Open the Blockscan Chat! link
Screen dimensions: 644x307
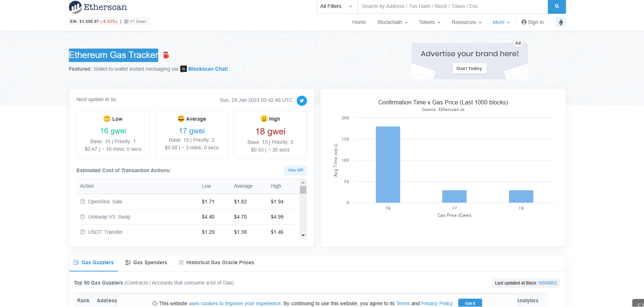tap(208, 69)
